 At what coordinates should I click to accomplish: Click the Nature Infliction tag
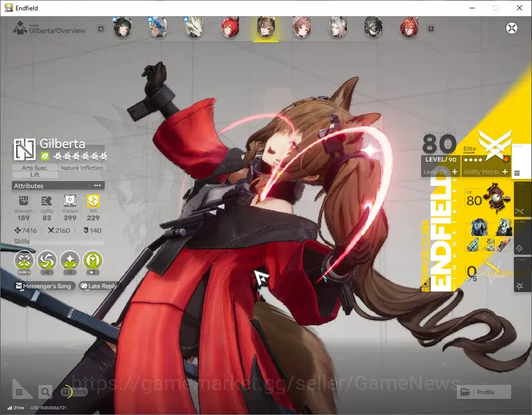(x=82, y=168)
